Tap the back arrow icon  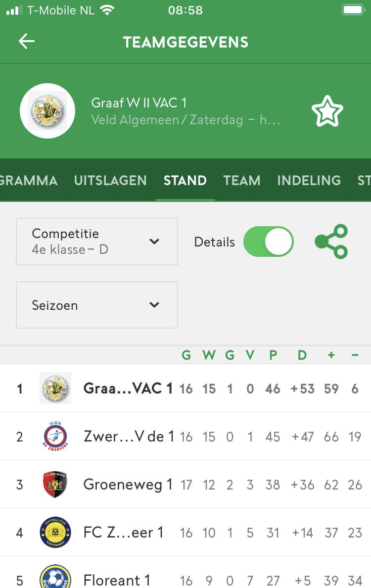(x=27, y=42)
